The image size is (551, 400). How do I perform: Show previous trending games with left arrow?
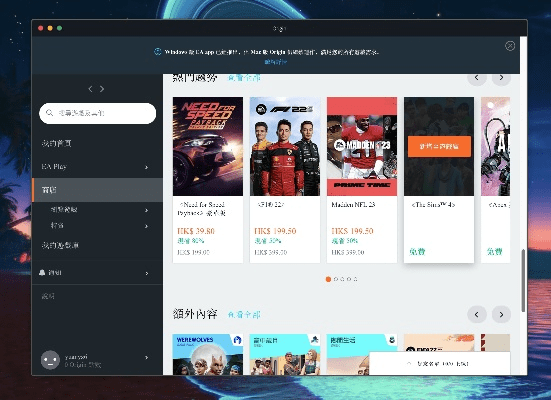(x=477, y=77)
